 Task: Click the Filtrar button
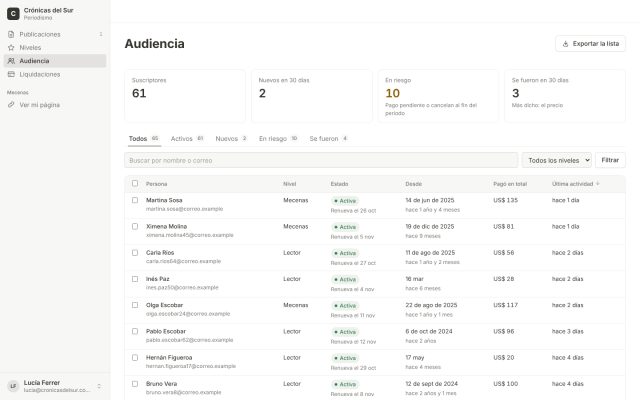[x=610, y=160]
